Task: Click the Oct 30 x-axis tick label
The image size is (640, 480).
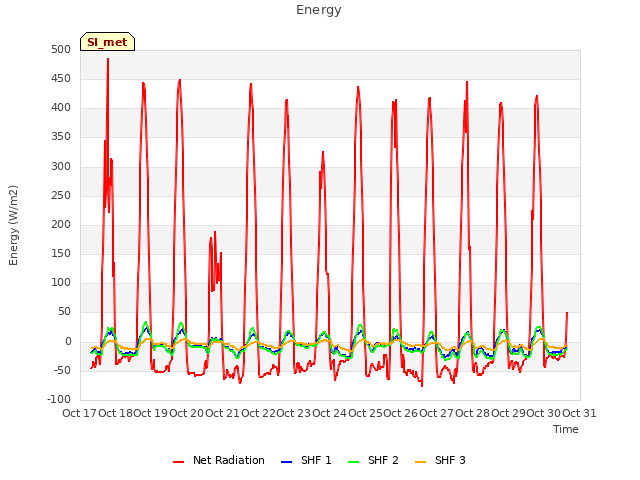Action: point(544,413)
